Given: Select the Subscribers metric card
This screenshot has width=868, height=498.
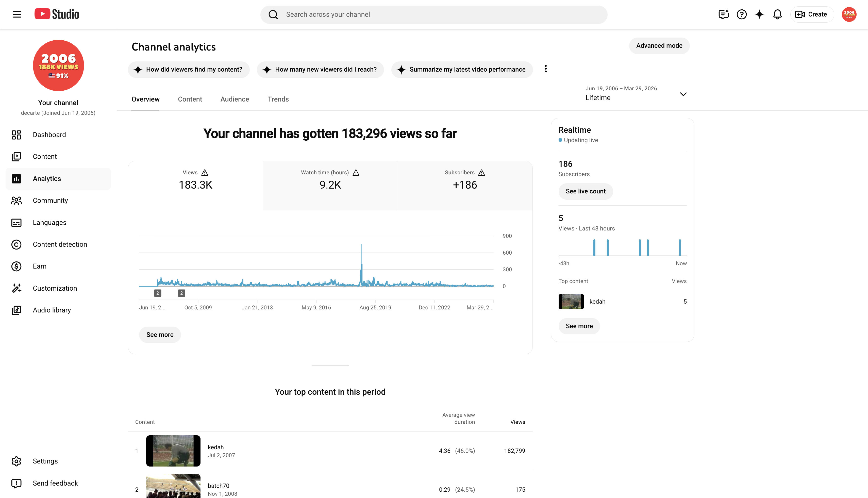Looking at the screenshot, I should pyautogui.click(x=465, y=186).
